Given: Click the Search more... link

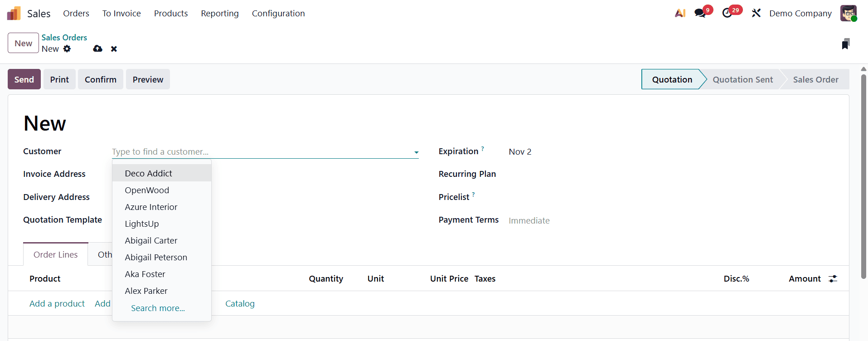Looking at the screenshot, I should pos(158,308).
